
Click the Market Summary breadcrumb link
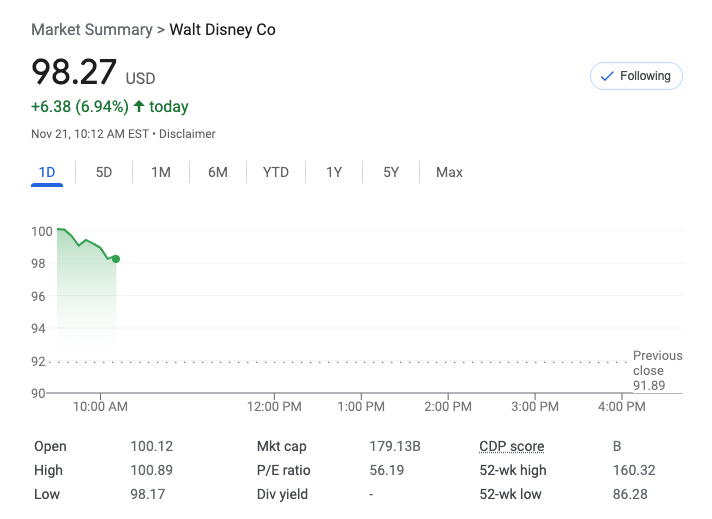91,30
